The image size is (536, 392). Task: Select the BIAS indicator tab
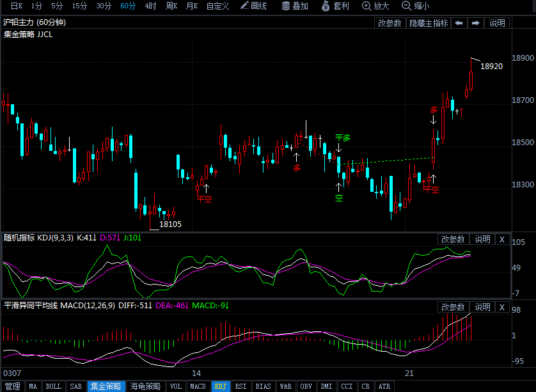point(264,386)
